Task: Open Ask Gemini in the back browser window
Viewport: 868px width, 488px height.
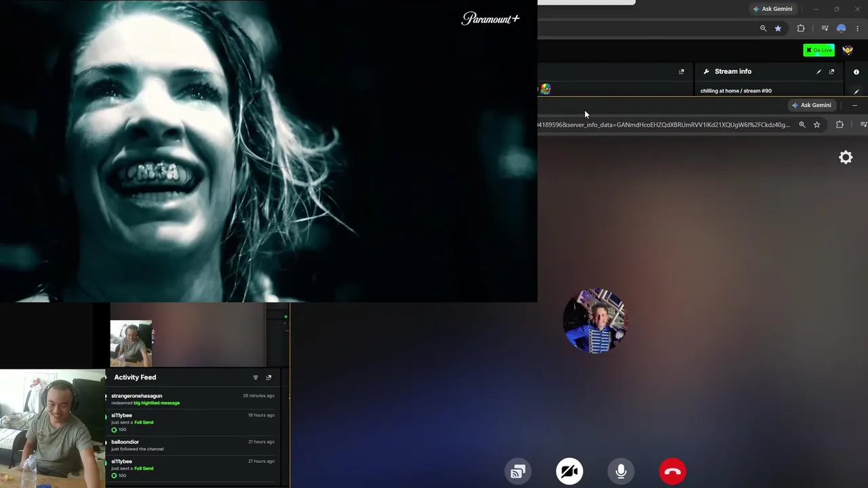Action: coord(772,9)
